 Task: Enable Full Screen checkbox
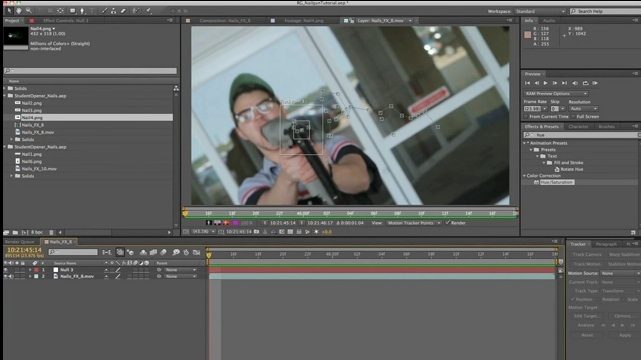click(573, 116)
